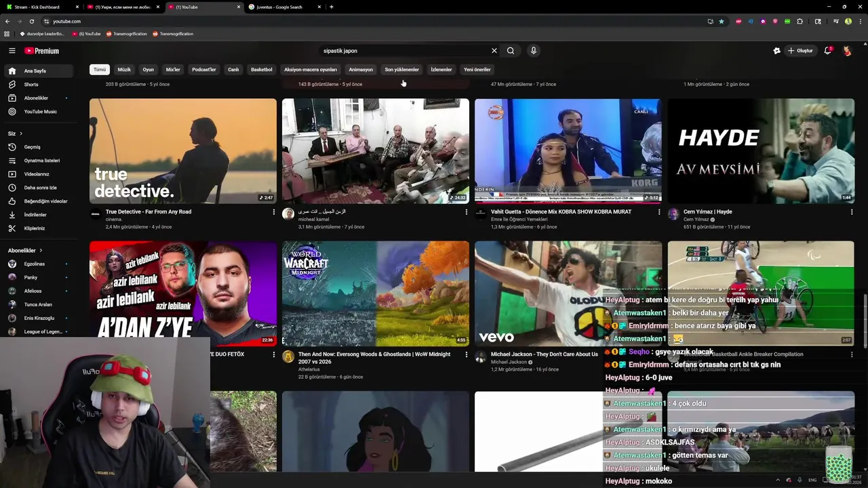Screen dimensions: 868x488
Task: Open options for WoW Midnight video
Action: pyautogui.click(x=466, y=354)
